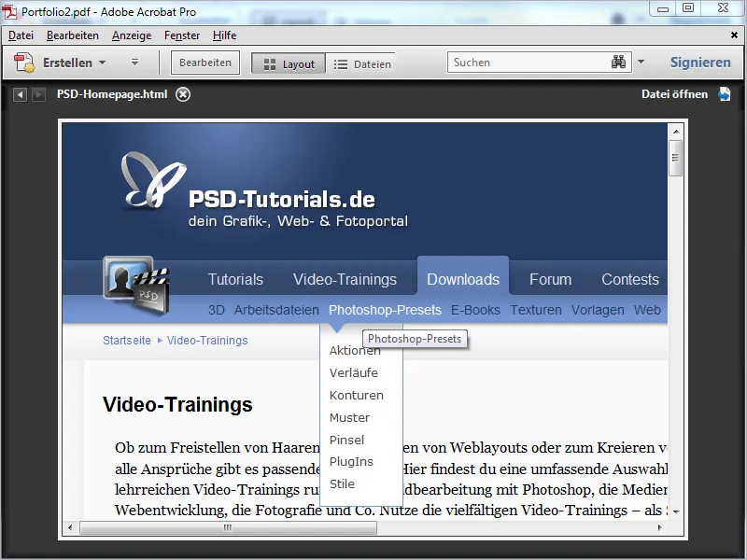
Task: Choose Verläufe from the presets dropdown
Action: coord(354,372)
